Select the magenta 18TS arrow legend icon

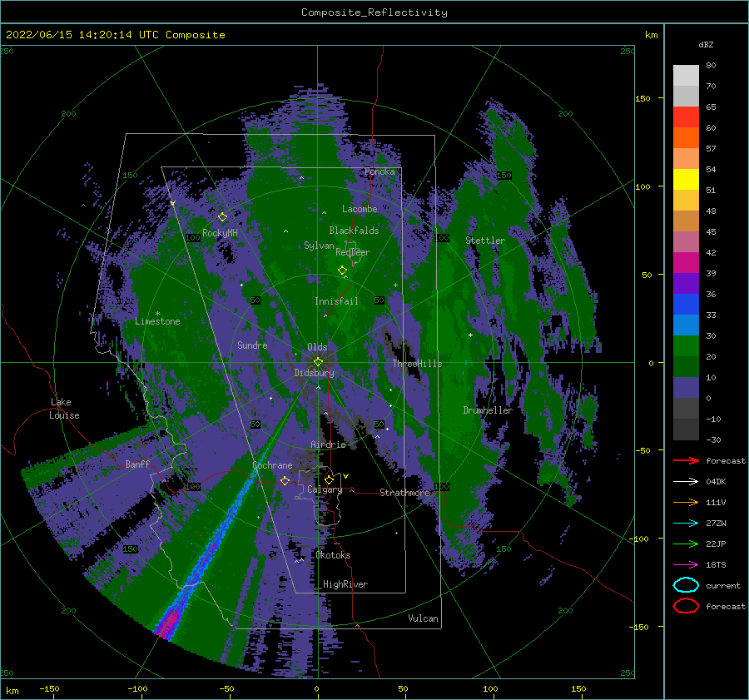click(686, 564)
